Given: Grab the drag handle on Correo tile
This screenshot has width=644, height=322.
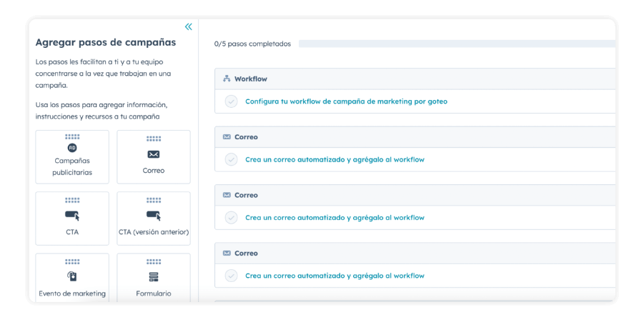Looking at the screenshot, I should point(154,139).
